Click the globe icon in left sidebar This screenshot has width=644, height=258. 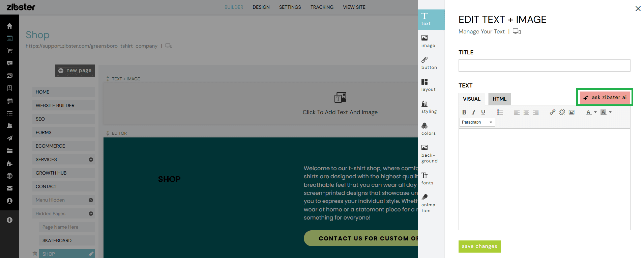9,176
